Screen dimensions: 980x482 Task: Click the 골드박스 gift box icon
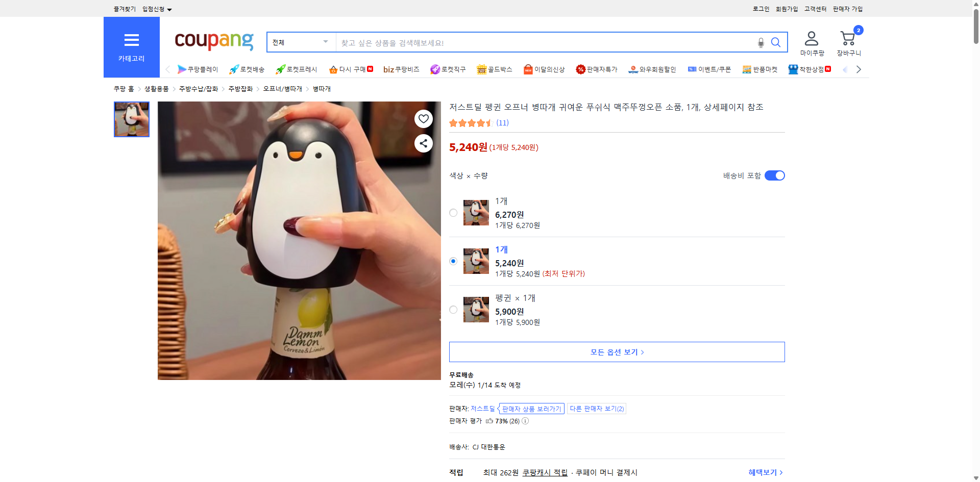tap(482, 69)
